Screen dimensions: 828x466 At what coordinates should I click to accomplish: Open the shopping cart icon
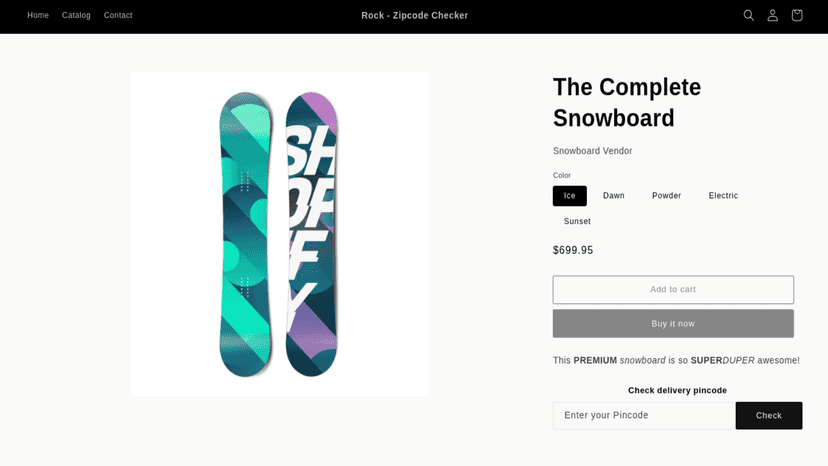797,15
